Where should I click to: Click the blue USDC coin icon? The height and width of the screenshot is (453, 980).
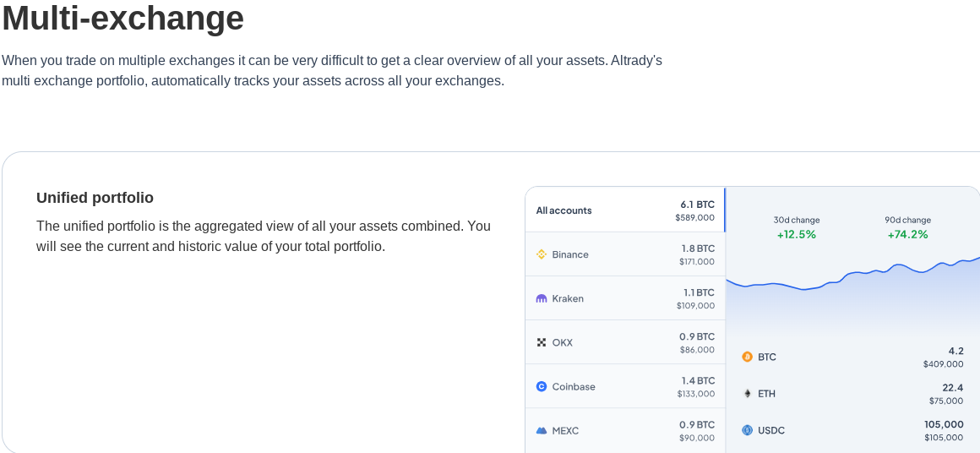click(x=747, y=430)
